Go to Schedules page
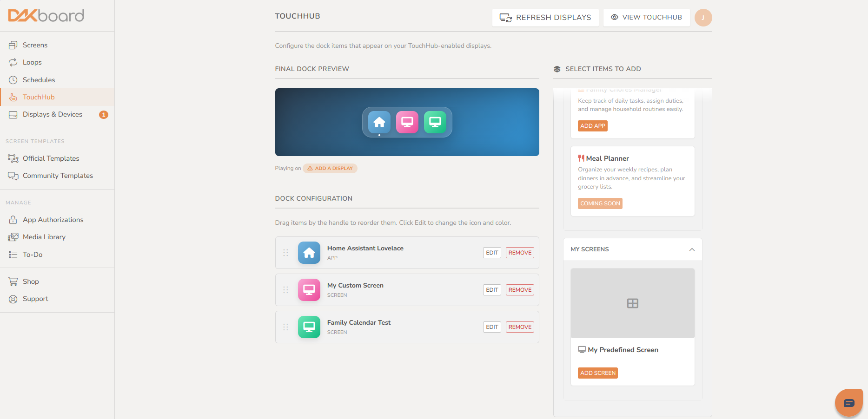 pos(57,80)
